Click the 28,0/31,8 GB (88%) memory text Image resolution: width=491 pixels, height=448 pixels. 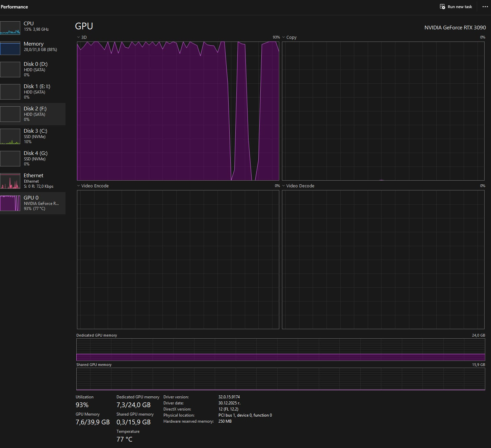pyautogui.click(x=40, y=50)
